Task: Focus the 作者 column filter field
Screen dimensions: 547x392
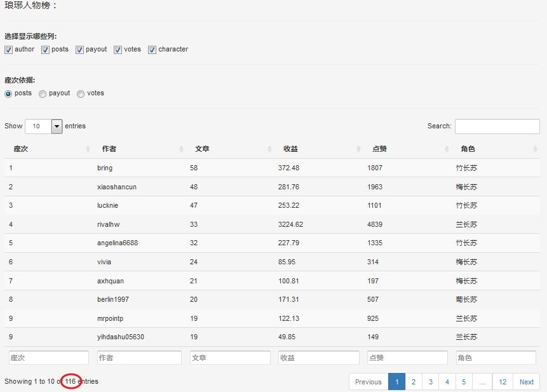Action: (x=139, y=358)
